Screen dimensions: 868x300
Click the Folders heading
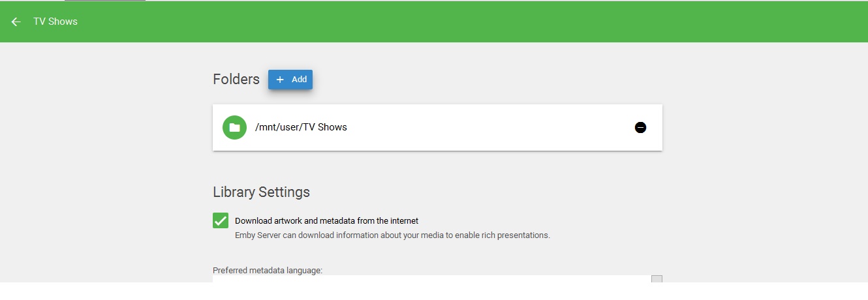click(236, 80)
